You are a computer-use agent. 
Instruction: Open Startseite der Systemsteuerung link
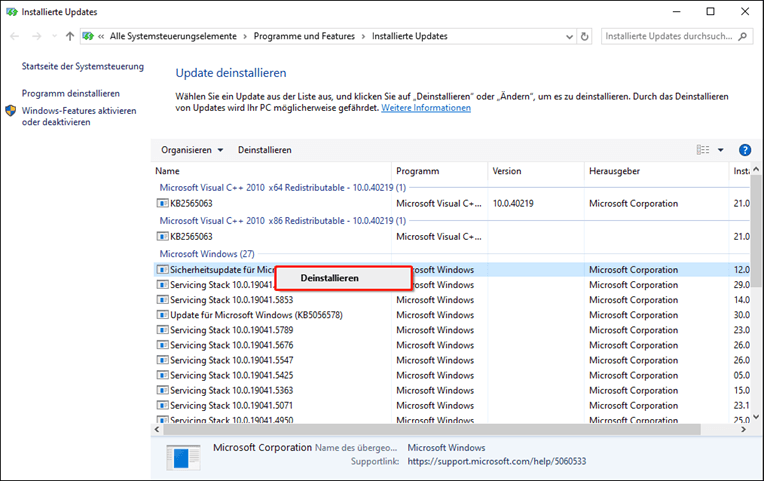(83, 66)
